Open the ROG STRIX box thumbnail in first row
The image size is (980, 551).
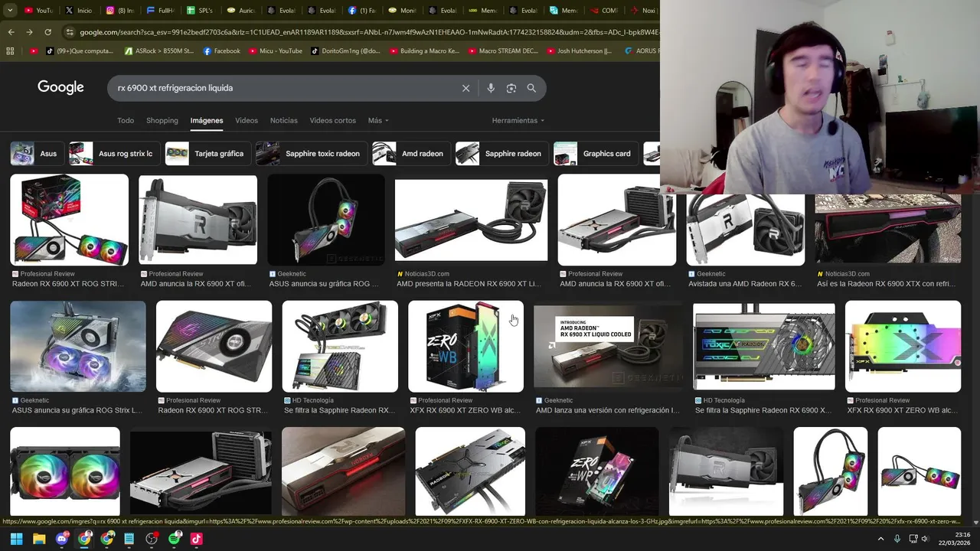(x=70, y=220)
